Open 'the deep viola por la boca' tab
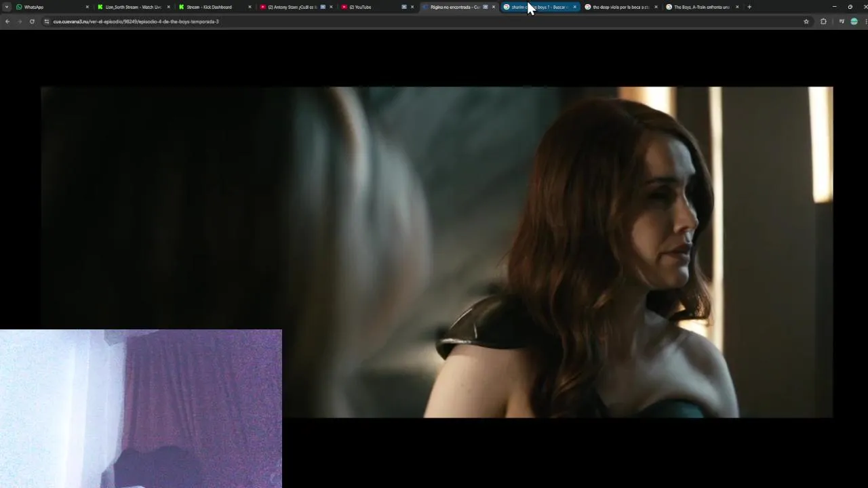 (621, 7)
